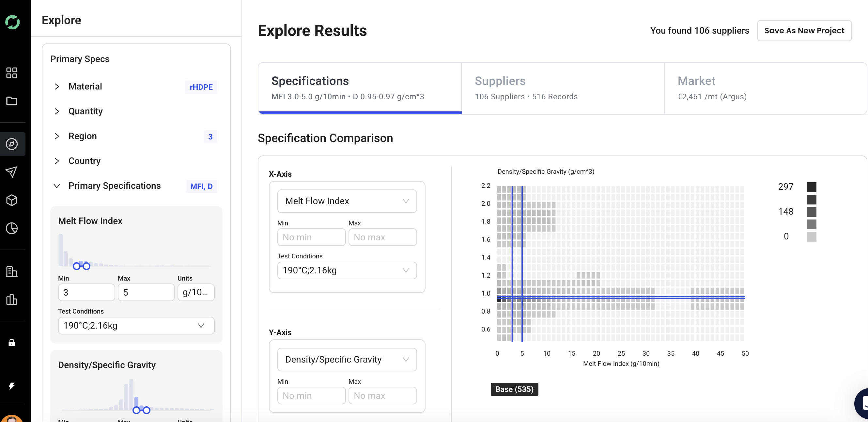Image resolution: width=868 pixels, height=422 pixels.
Task: Focus the Melt Flow Index Max field showing 5
Action: [146, 292]
